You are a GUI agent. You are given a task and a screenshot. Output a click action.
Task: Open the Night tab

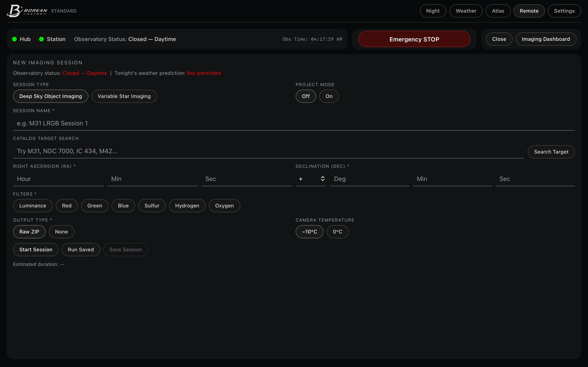point(433,11)
